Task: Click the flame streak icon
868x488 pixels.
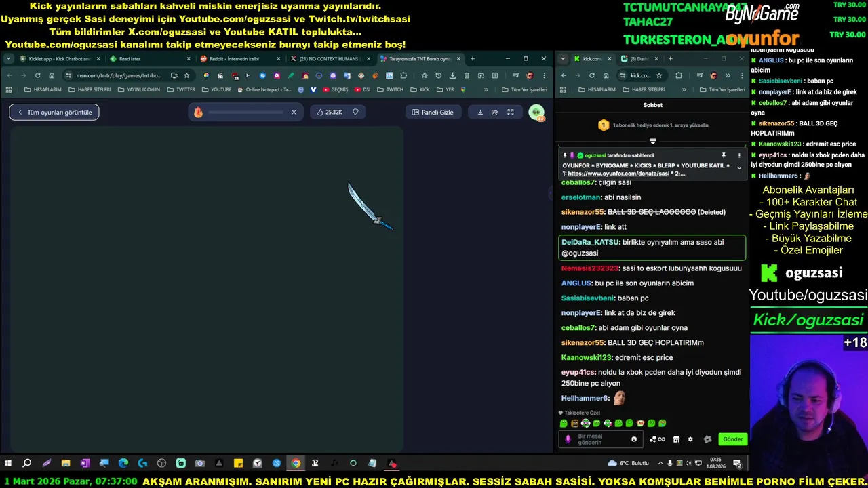Action: tap(198, 113)
